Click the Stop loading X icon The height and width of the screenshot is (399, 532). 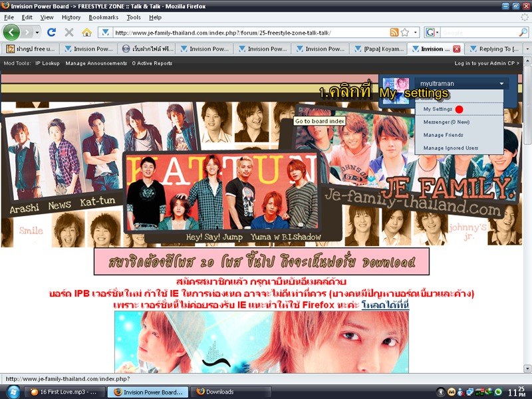(69, 32)
